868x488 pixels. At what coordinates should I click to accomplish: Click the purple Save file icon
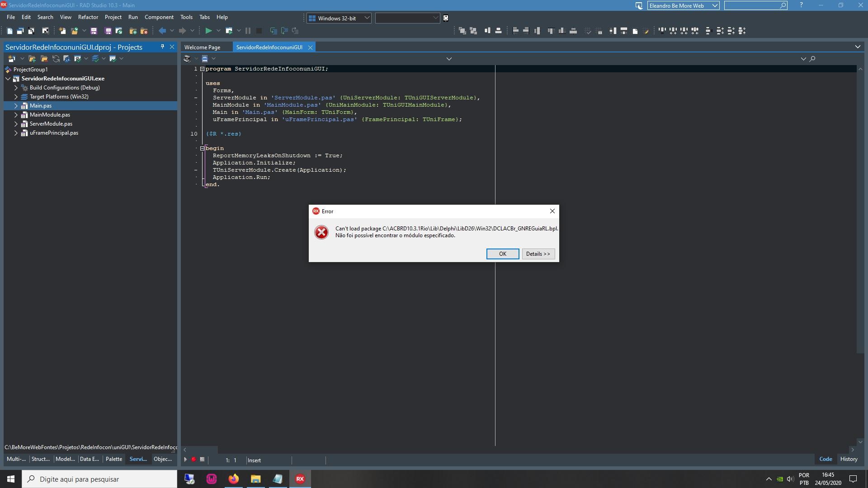tap(94, 31)
